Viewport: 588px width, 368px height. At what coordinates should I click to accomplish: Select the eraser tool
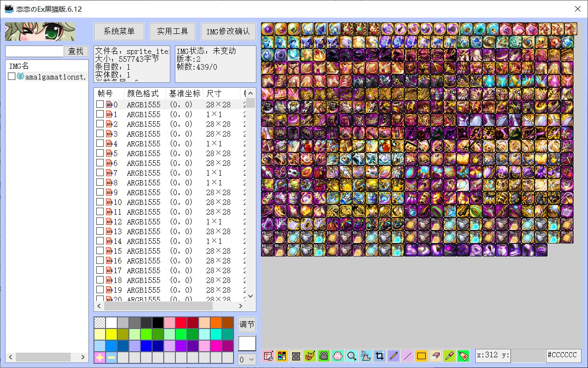[435, 356]
